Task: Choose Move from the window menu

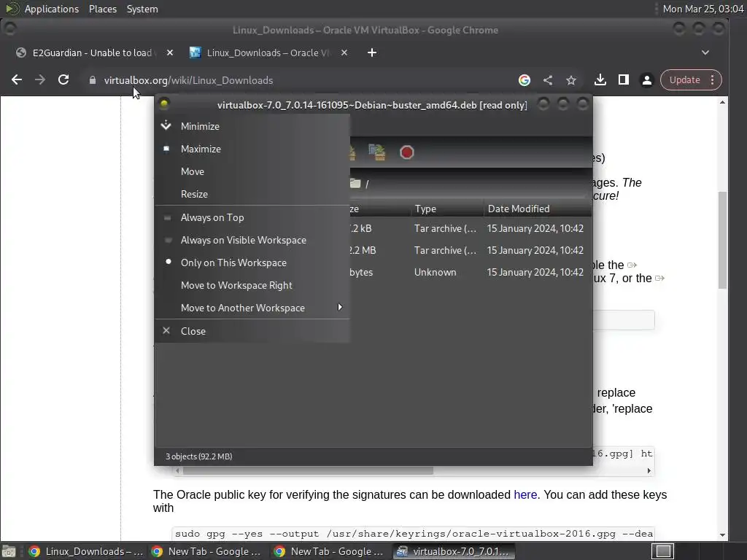Action: 252,171
